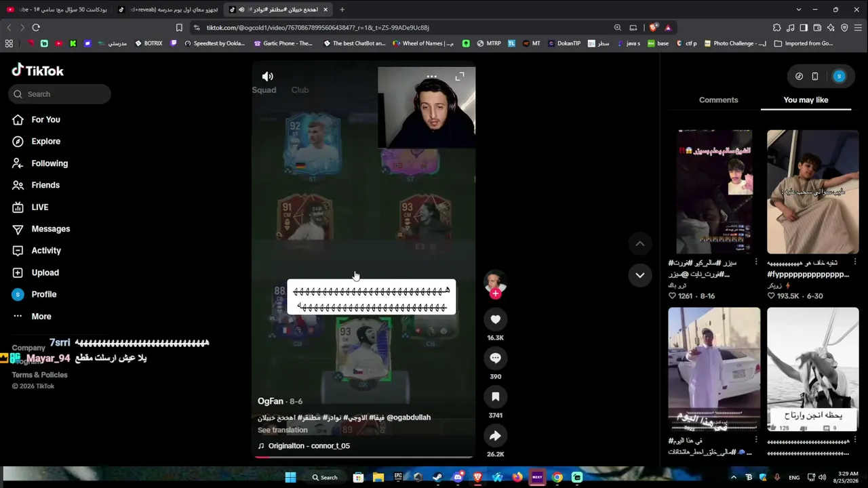Click the phone app icon at top right
This screenshot has height=488, width=868.
tap(815, 77)
